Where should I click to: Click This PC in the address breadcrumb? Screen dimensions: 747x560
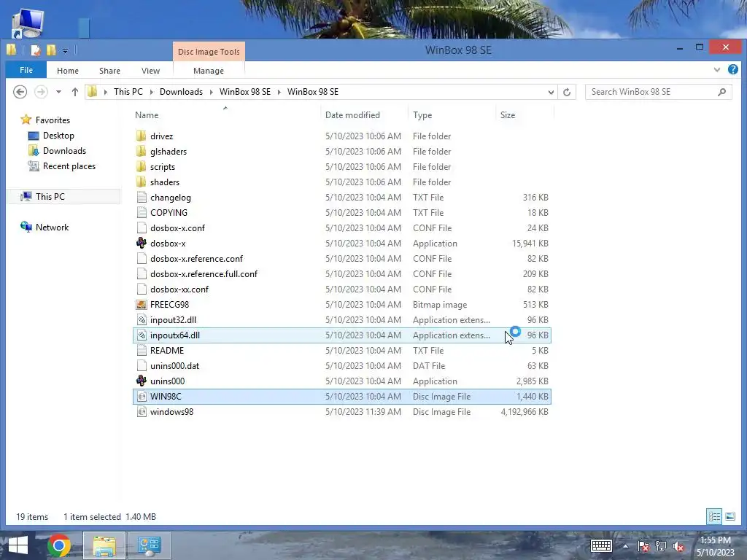coord(128,92)
